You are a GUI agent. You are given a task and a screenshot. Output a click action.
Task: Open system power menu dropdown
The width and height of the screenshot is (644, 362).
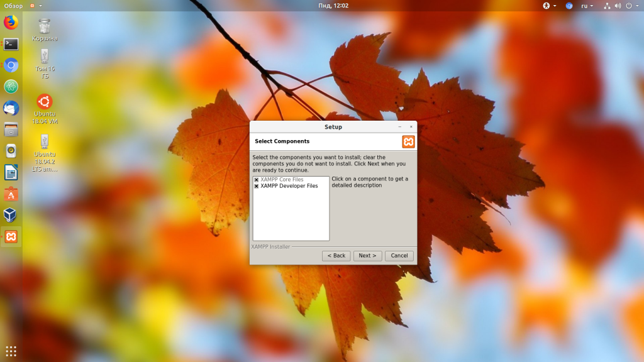[x=632, y=6]
